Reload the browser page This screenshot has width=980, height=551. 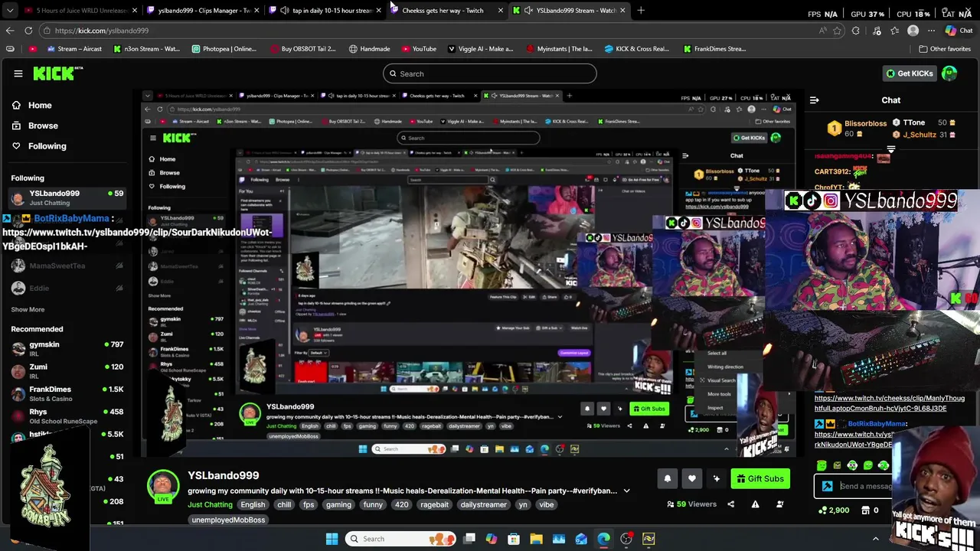(x=28, y=31)
